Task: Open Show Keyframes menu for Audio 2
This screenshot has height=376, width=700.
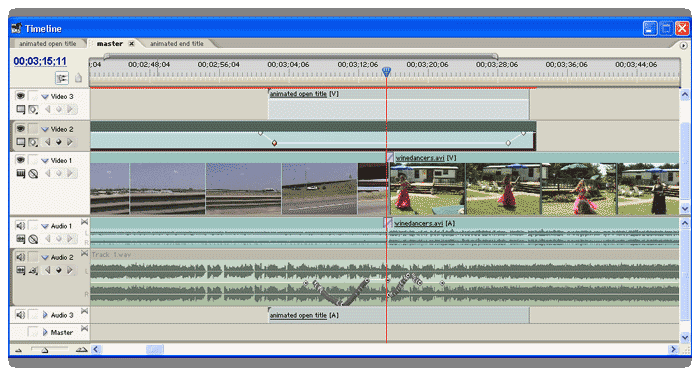Action: tap(33, 271)
